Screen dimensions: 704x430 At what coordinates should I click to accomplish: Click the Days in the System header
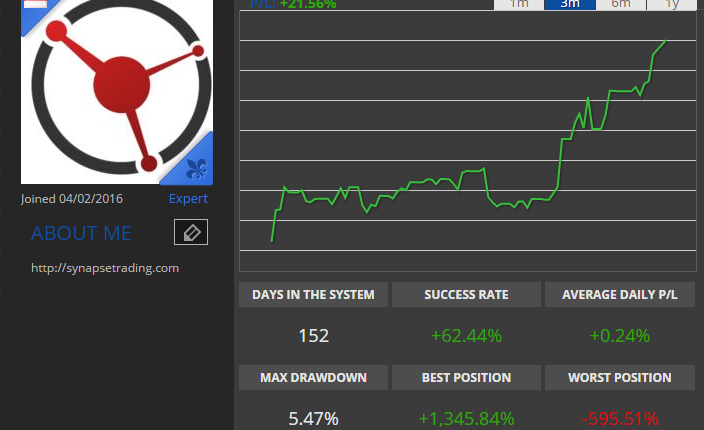coord(313,294)
